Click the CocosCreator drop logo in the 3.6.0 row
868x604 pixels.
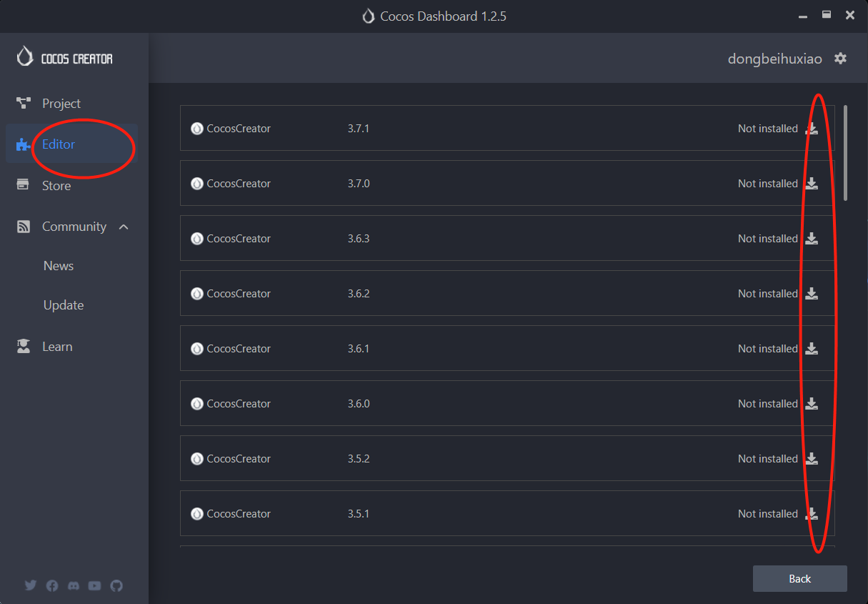[x=197, y=404]
